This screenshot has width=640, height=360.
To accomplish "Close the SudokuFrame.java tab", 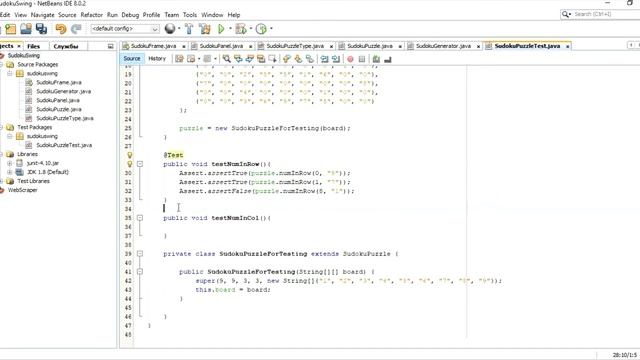I will coord(184,47).
